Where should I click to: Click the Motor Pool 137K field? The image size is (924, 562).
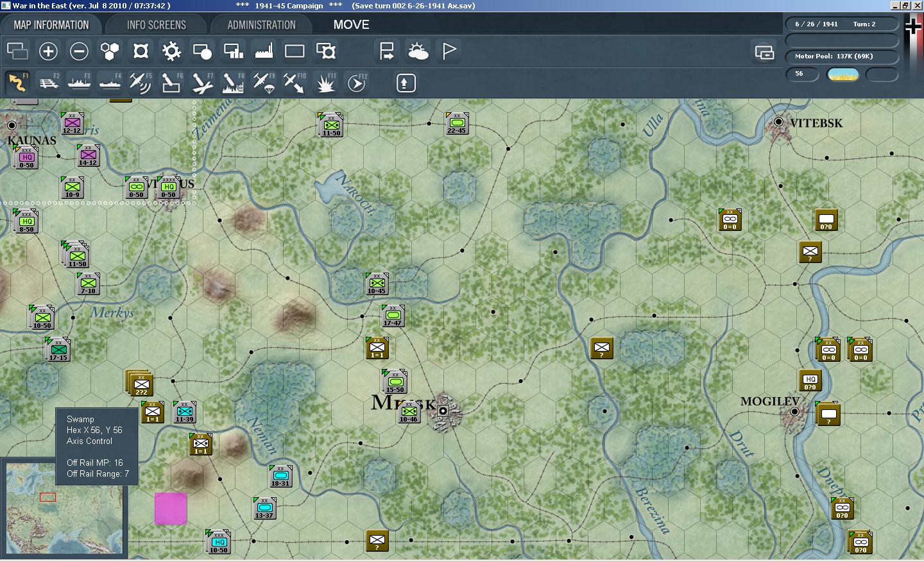pyautogui.click(x=841, y=56)
